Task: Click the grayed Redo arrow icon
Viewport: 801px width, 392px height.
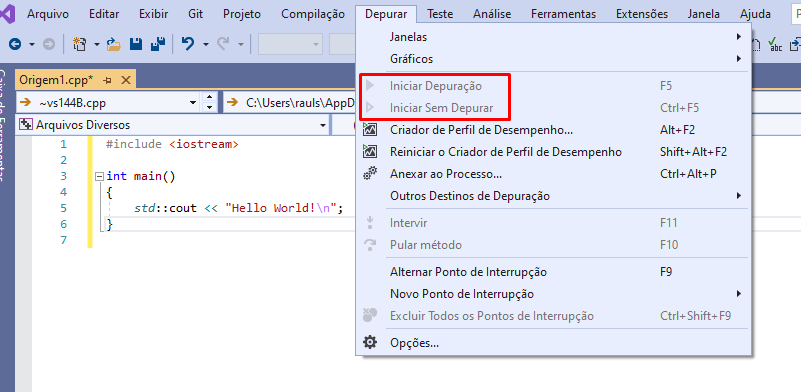Action: (223, 44)
